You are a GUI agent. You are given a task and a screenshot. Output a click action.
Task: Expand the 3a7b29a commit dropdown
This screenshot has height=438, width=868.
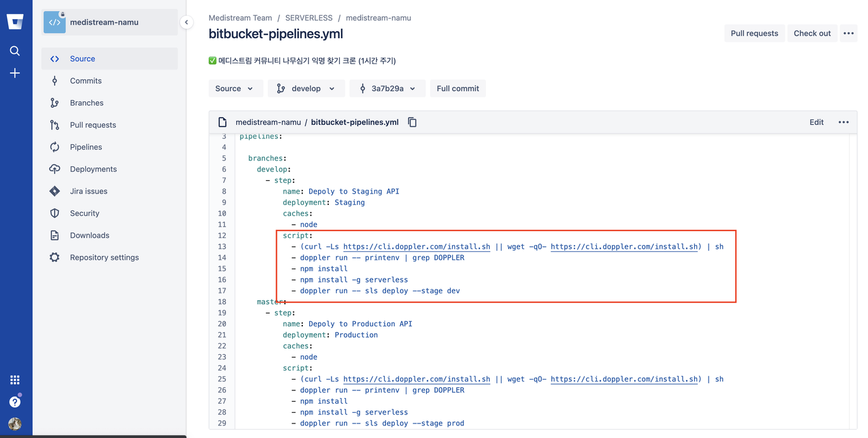tap(387, 88)
